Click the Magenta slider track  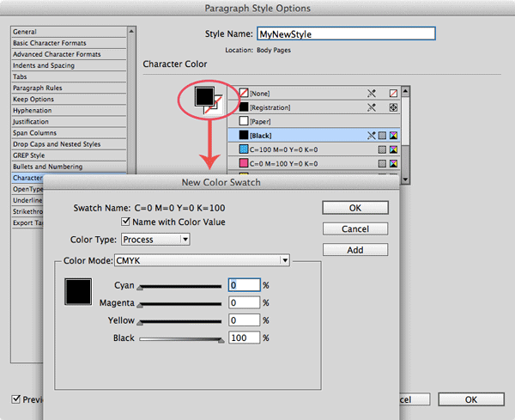point(180,304)
